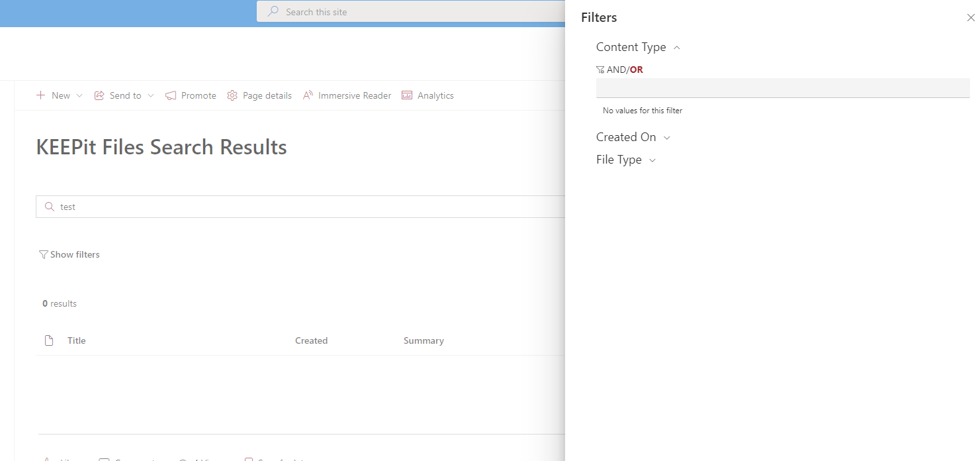Expand the File Type filter
980x461 pixels.
tap(652, 160)
